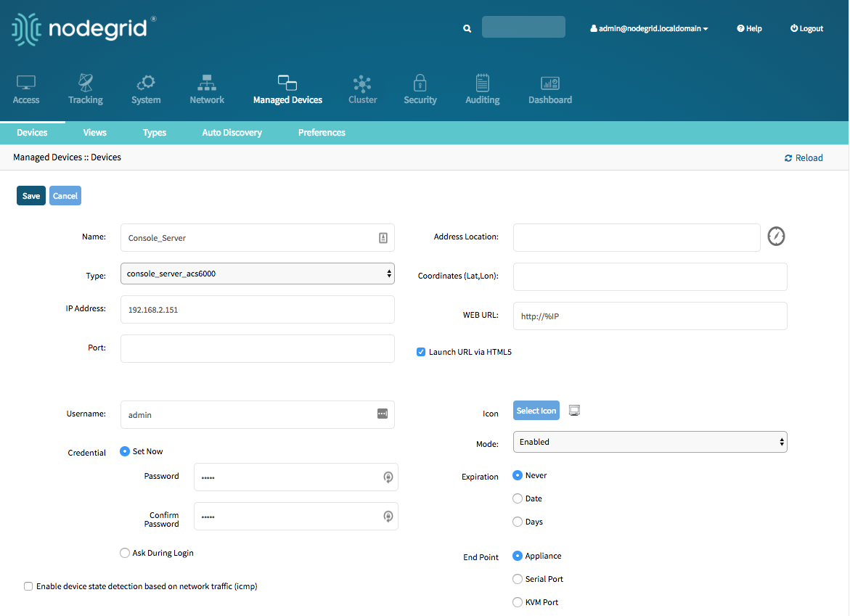Focus the Name field with Console_Server
The height and width of the screenshot is (616, 850).
[x=258, y=238]
